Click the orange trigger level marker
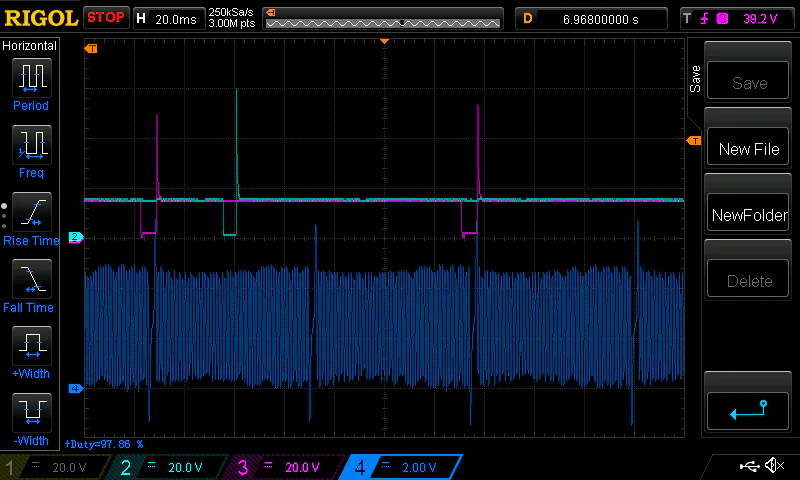This screenshot has height=480, width=800. (x=693, y=141)
